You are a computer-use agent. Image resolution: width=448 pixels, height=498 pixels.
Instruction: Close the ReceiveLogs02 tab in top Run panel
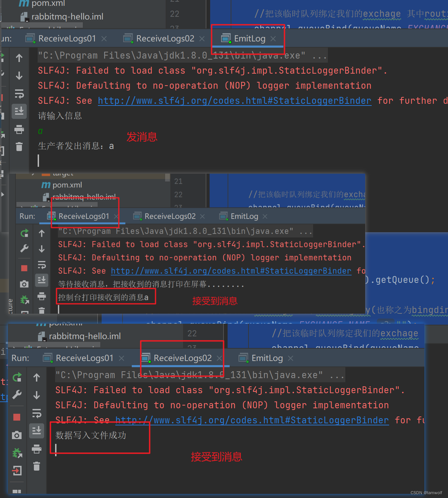tap(202, 39)
